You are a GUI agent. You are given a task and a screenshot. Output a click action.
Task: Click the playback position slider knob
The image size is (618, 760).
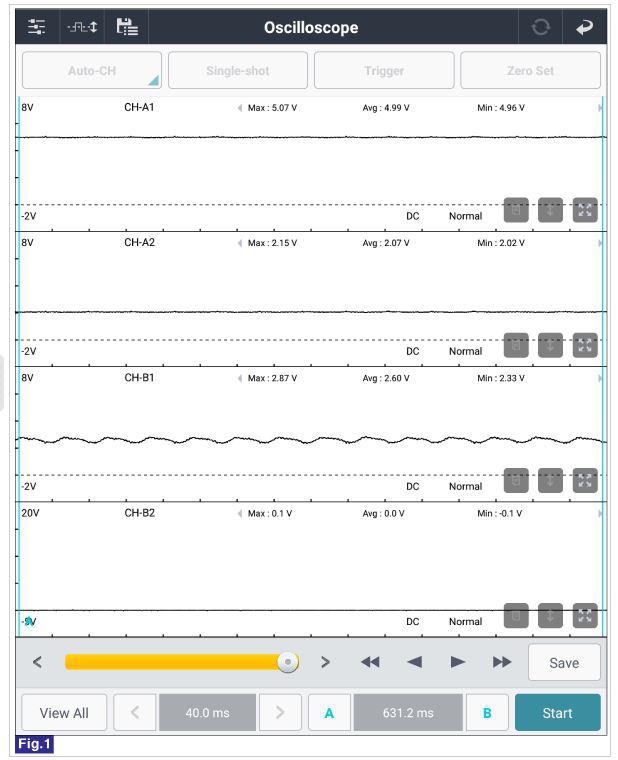point(288,662)
